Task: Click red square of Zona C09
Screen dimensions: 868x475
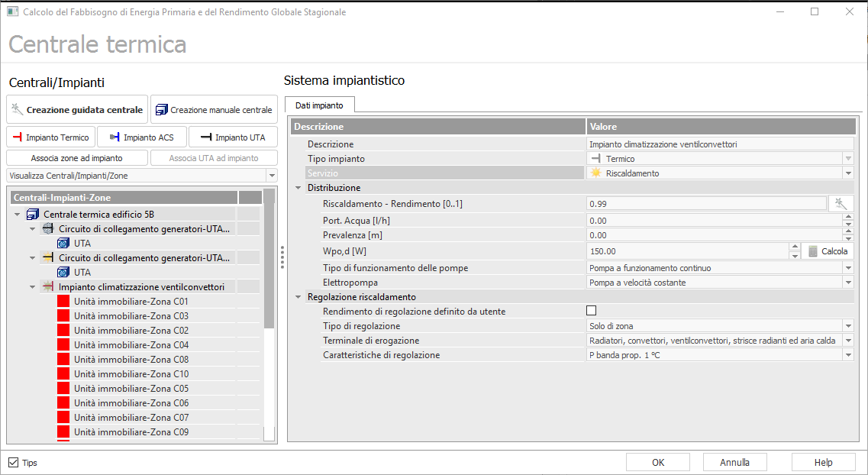Action: pyautogui.click(x=63, y=431)
